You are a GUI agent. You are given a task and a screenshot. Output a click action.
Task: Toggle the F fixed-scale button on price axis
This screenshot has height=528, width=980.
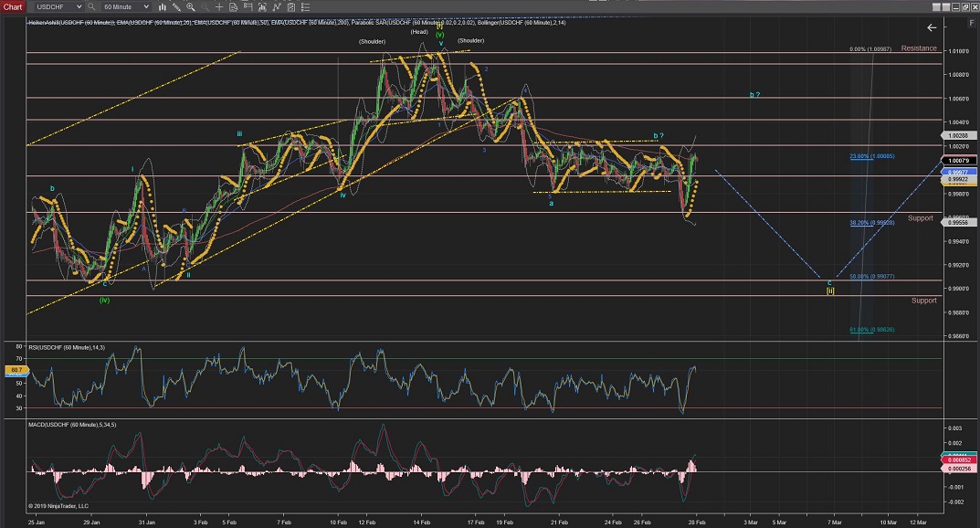point(972,23)
